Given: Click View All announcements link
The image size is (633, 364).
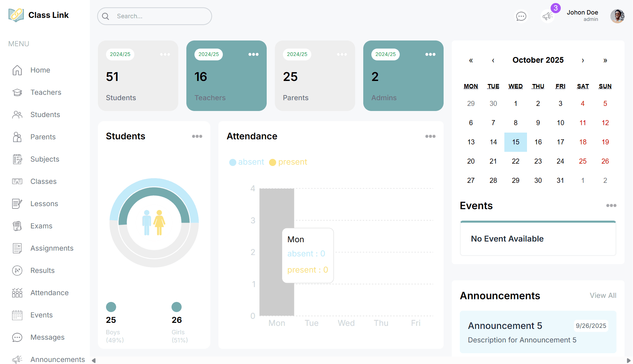Looking at the screenshot, I should pos(603,296).
